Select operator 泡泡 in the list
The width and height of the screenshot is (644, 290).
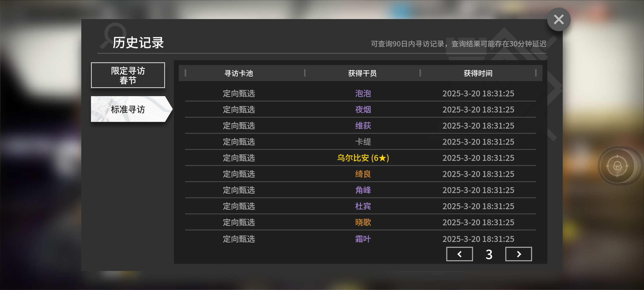(363, 93)
